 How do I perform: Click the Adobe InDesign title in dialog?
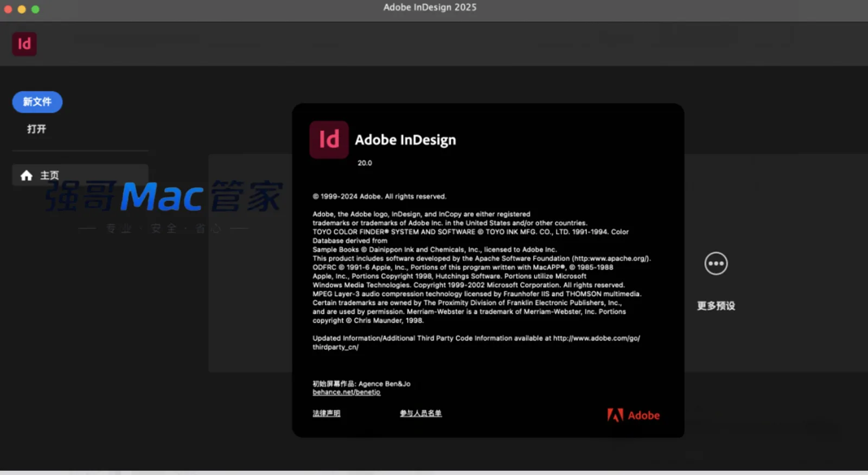405,140
